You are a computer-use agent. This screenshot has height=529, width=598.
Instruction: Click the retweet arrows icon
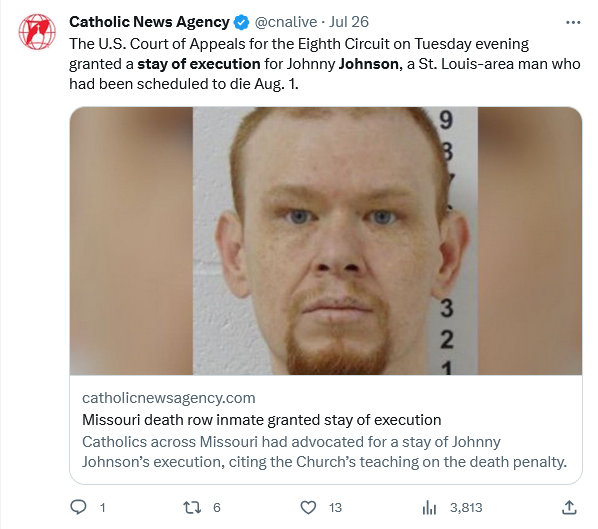pos(192,508)
